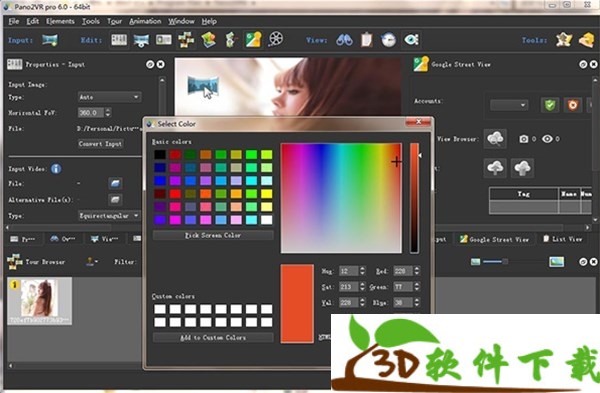
Task: Adjust the Sat spinner arrows
Action: (362, 287)
